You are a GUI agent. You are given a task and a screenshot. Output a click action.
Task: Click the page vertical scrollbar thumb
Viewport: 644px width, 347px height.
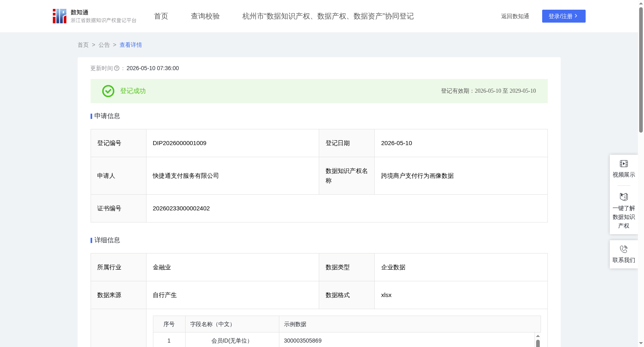tap(641, 69)
